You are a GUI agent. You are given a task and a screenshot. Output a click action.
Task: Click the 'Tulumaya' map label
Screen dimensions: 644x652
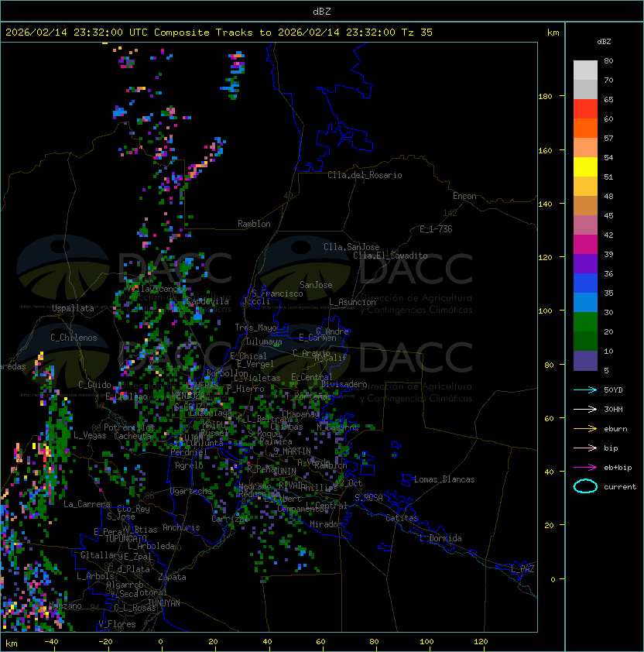[x=264, y=341]
